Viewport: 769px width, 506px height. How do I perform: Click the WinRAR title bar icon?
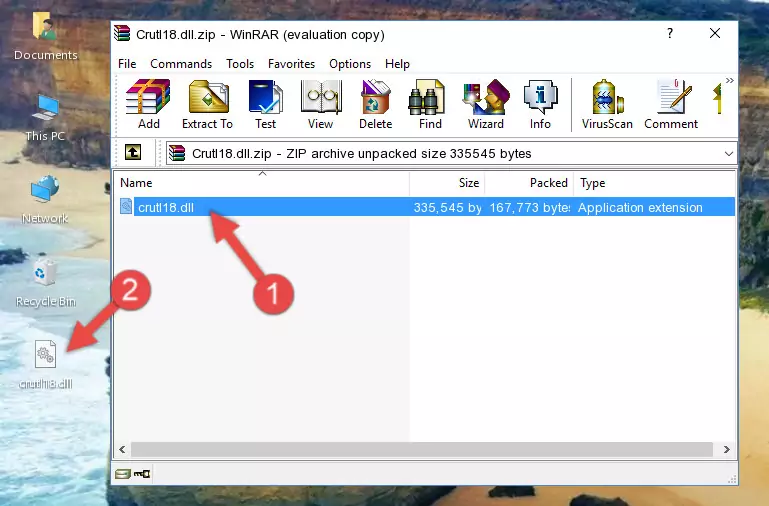[x=122, y=33]
